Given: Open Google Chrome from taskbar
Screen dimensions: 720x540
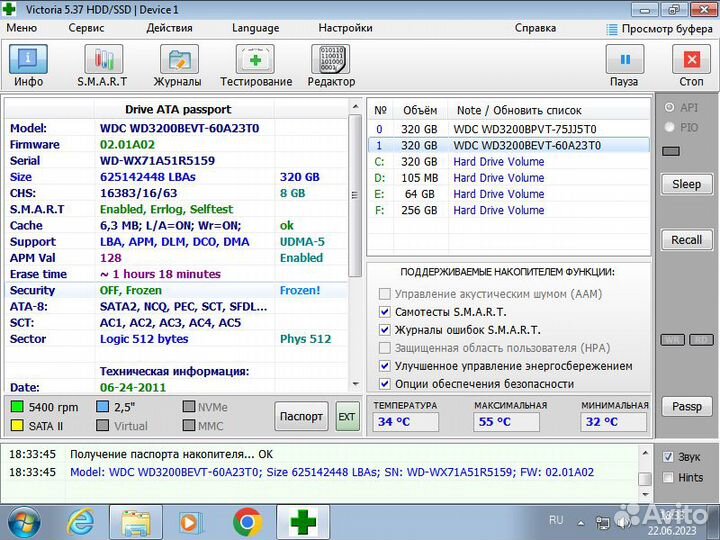Looking at the screenshot, I should (x=248, y=523).
